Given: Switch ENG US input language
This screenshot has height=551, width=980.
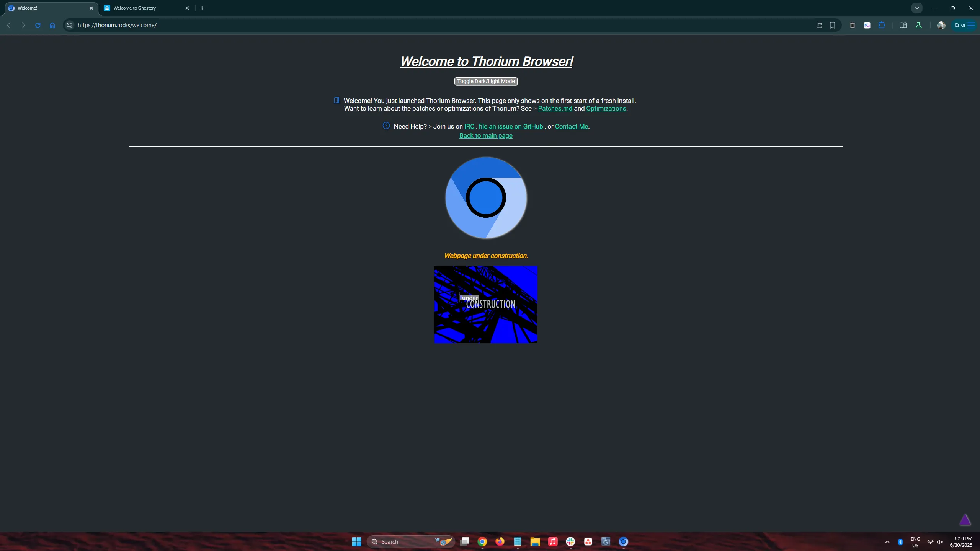Looking at the screenshot, I should coord(915,542).
